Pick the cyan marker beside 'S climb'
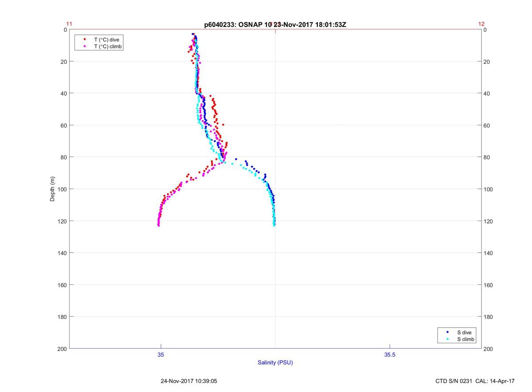This screenshot has height=392, width=532. pos(447,339)
